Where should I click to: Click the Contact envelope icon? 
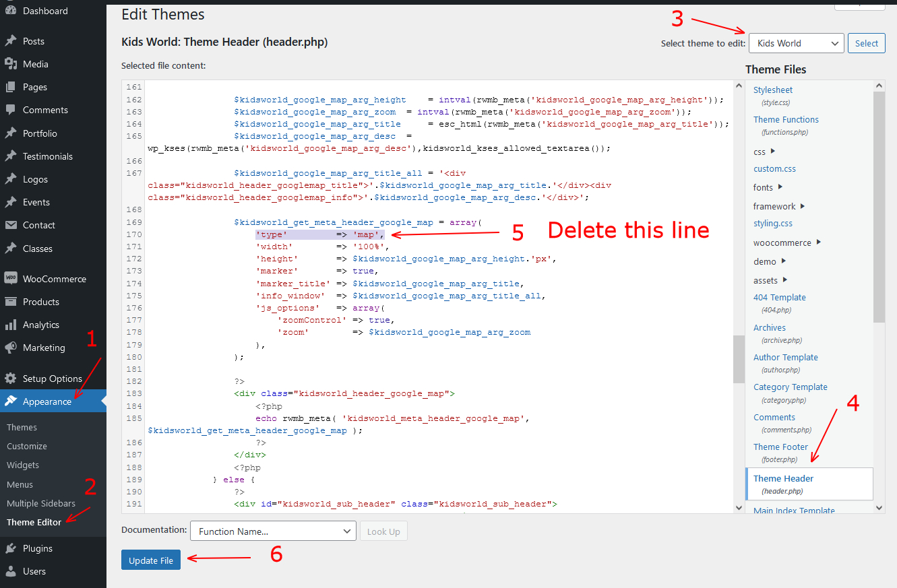[11, 225]
